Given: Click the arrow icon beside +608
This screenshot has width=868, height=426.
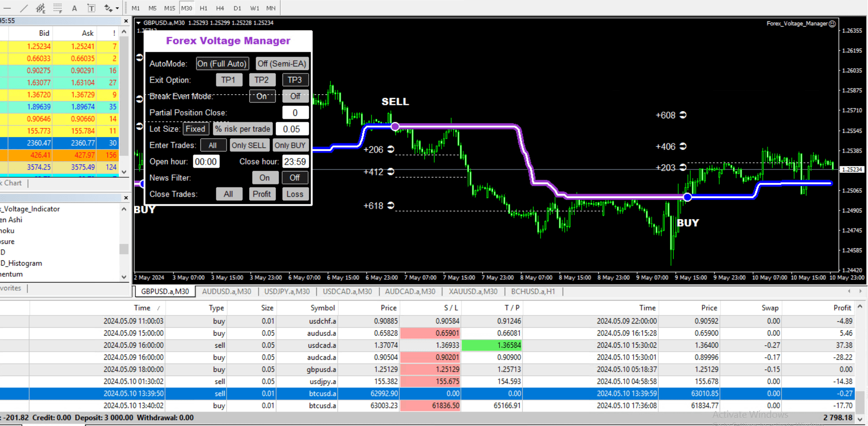Looking at the screenshot, I should 683,115.
